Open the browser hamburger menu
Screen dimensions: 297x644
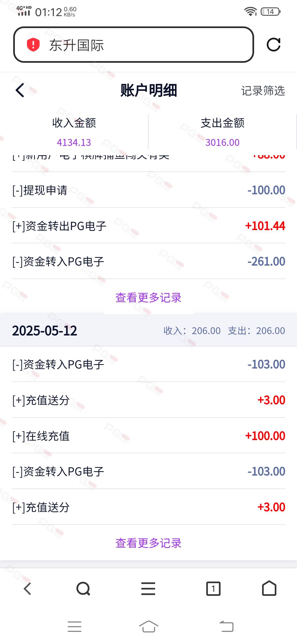[x=148, y=589]
